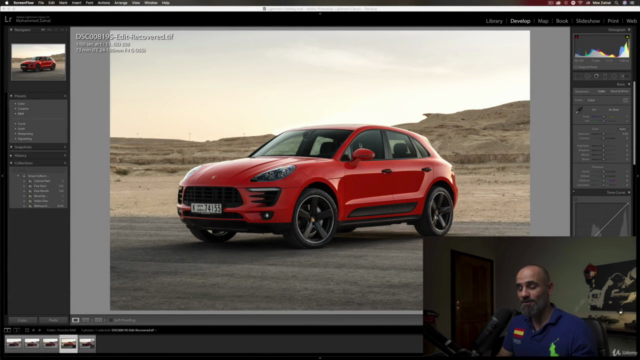This screenshot has width=640, height=360.
Task: Click the Temp slider
Action: pos(603,117)
